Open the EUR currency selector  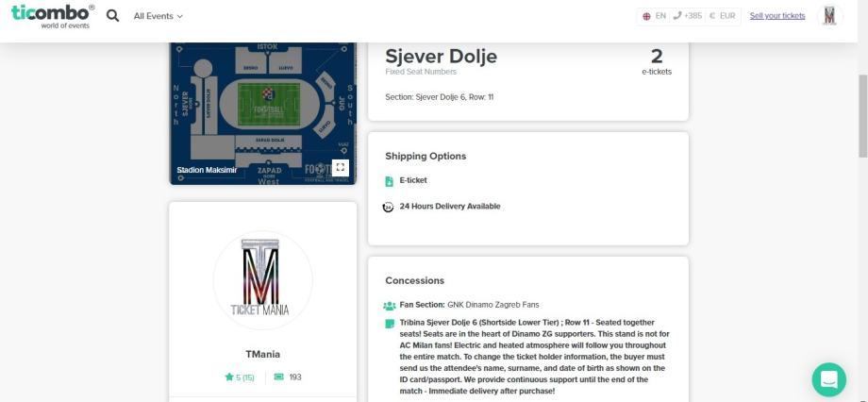tap(722, 16)
